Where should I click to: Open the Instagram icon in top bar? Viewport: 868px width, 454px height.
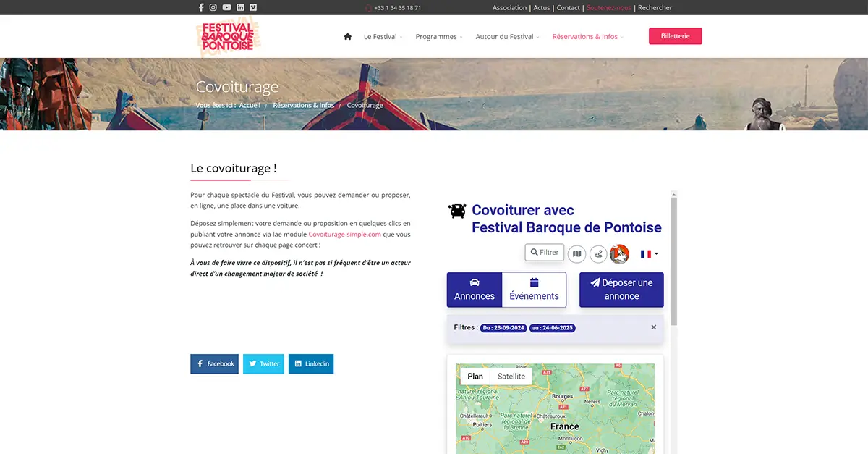click(x=213, y=7)
